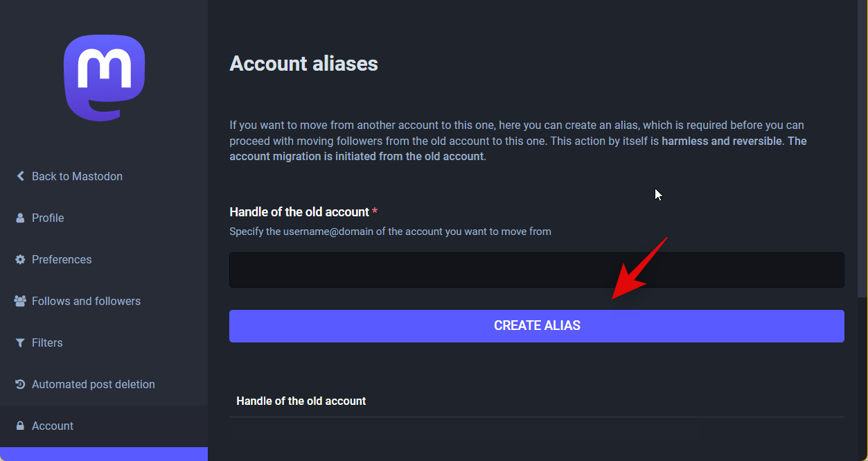The height and width of the screenshot is (461, 868).
Task: Click the table column header below CREATE ALIAS
Action: 301,401
